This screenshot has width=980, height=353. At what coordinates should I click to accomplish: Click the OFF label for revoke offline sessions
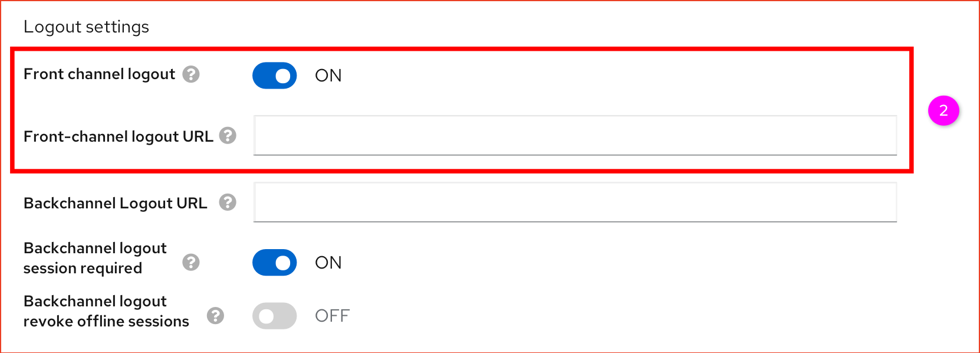point(332,316)
